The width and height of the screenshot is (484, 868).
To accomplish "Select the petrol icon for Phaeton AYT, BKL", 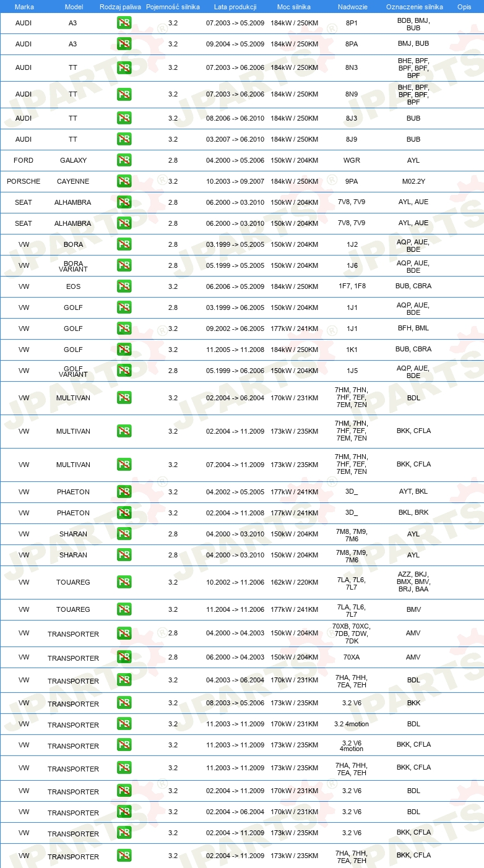I will pyautogui.click(x=124, y=492).
